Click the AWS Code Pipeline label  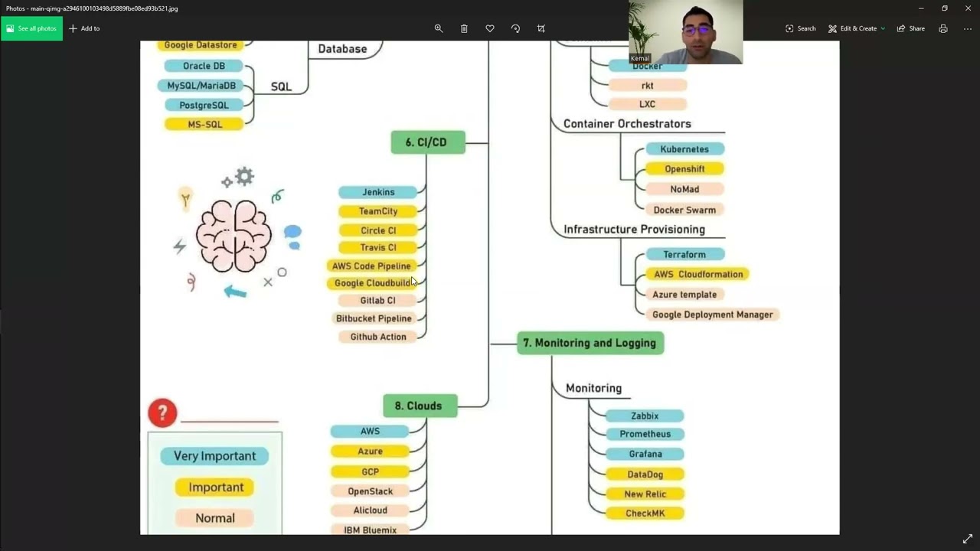pos(371,266)
